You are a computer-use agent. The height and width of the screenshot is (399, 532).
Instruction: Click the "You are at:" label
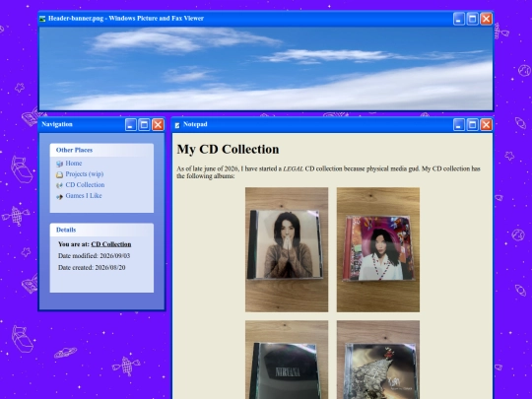[x=74, y=244]
